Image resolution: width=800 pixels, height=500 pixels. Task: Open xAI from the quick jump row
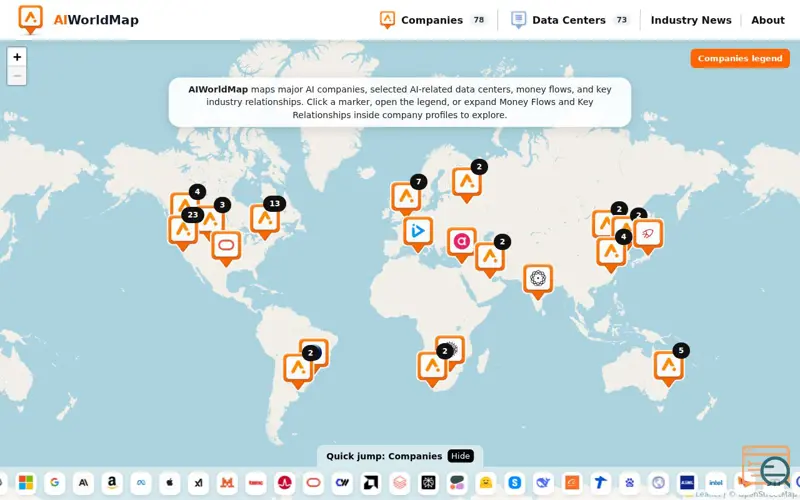coord(198,482)
